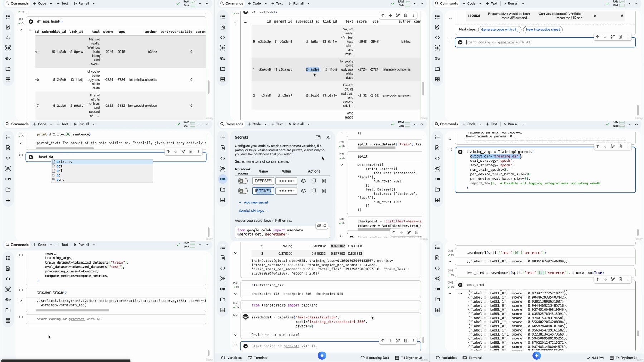Image resolution: width=644 pixels, height=362 pixels.
Task: Open the Secrets panel in a new tab
Action: point(318,137)
